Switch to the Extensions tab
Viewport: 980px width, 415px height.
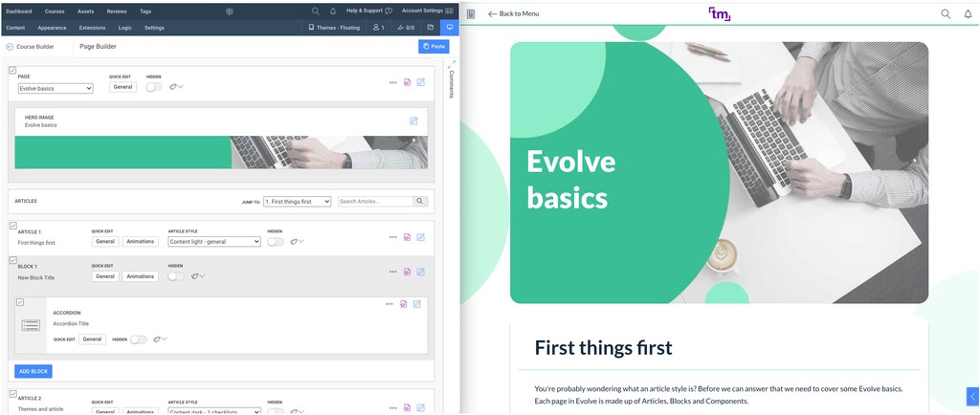click(x=93, y=28)
